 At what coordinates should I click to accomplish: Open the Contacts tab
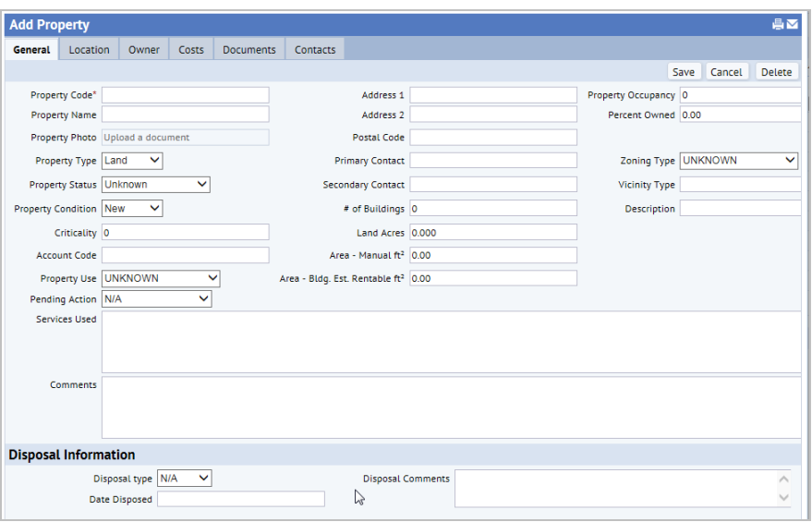[315, 50]
